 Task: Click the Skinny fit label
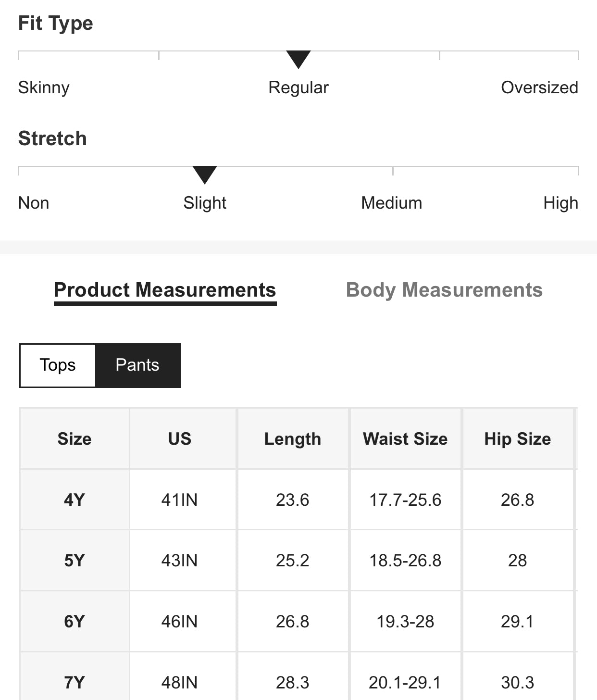click(44, 87)
